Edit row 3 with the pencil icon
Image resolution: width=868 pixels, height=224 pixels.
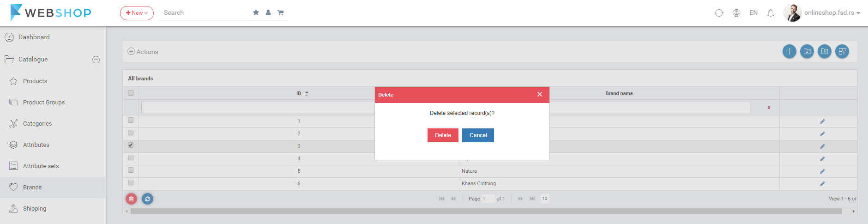click(822, 146)
